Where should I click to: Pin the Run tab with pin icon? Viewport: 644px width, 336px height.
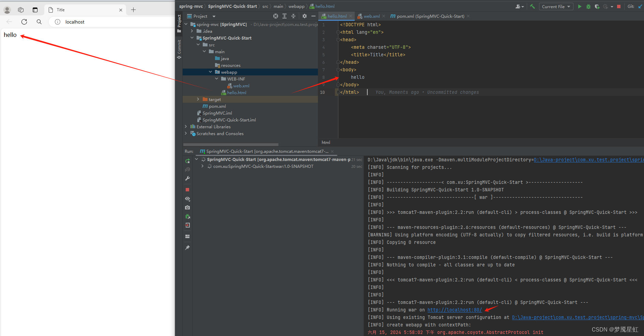[187, 248]
